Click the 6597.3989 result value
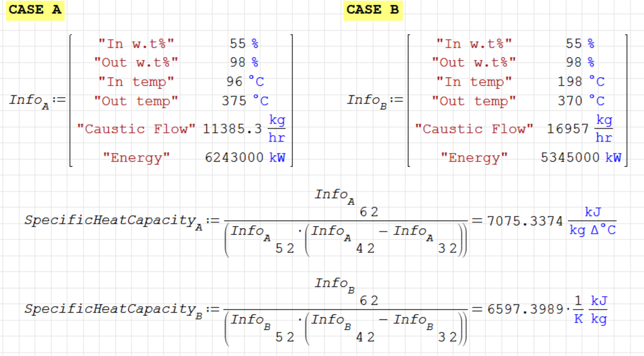 (525, 309)
